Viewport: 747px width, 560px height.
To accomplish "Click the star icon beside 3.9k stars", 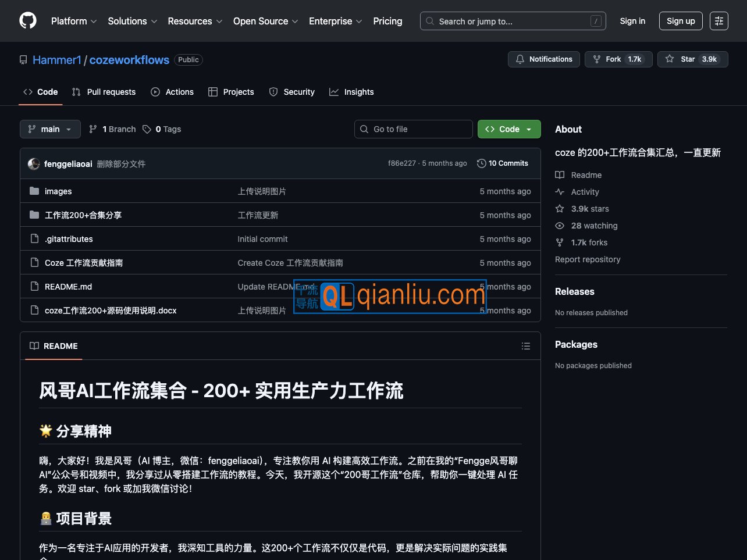I will pos(559,209).
